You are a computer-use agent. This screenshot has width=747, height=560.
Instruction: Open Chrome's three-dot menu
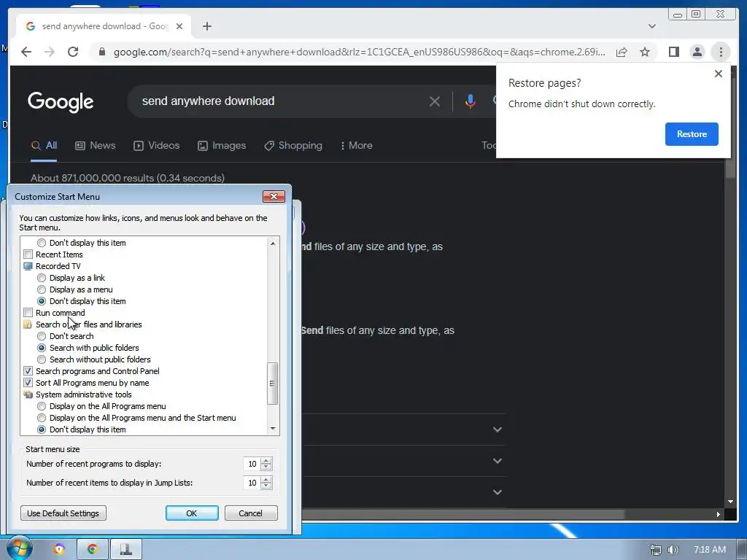(x=721, y=52)
